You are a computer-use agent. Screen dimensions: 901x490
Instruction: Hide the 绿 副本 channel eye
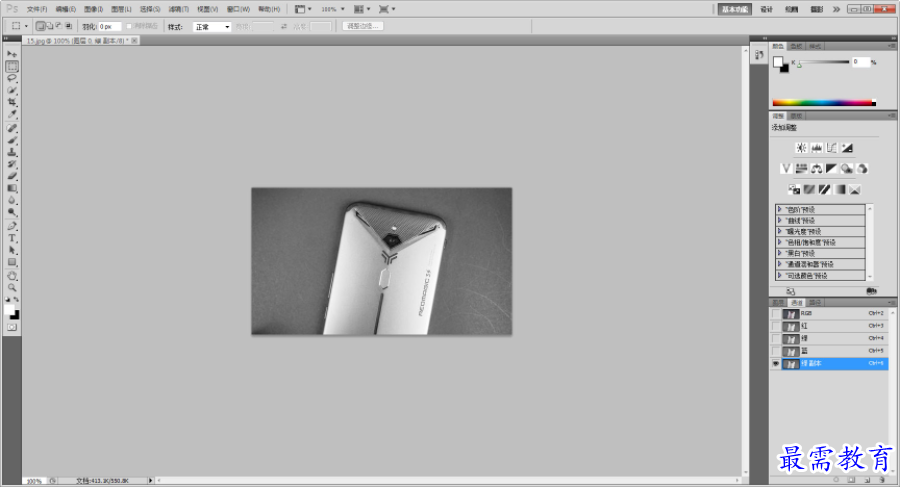[776, 364]
